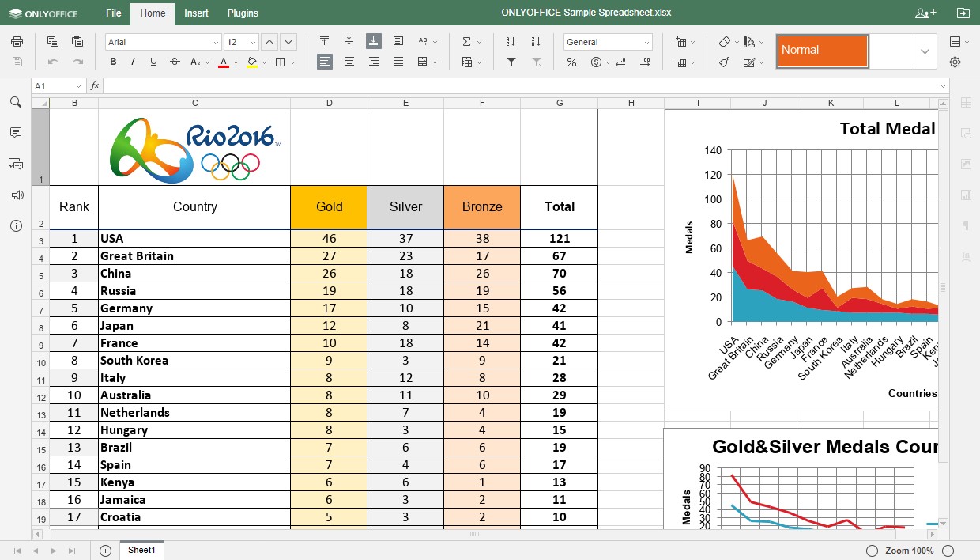Toggle Underline formatting
Screen dimensions: 980x560
153,62
